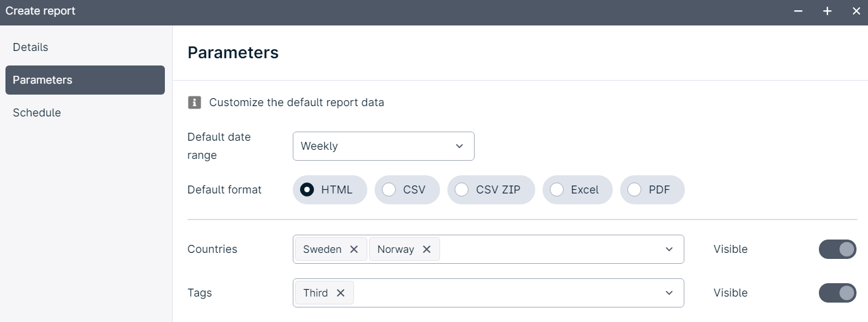This screenshot has width=868, height=322.
Task: Expand the Tags dropdown chevron
Action: 669,293
